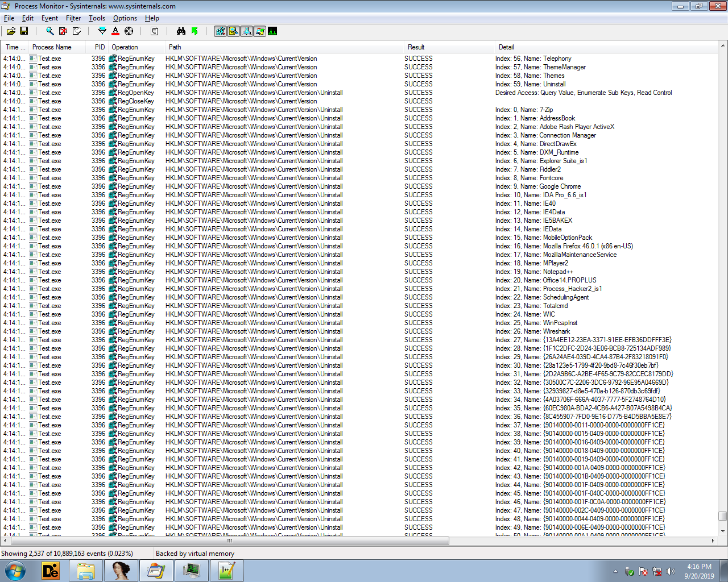Screen dimensions: 728x582
Task: Click the horizontal scrollbar thumb
Action: 229,541
